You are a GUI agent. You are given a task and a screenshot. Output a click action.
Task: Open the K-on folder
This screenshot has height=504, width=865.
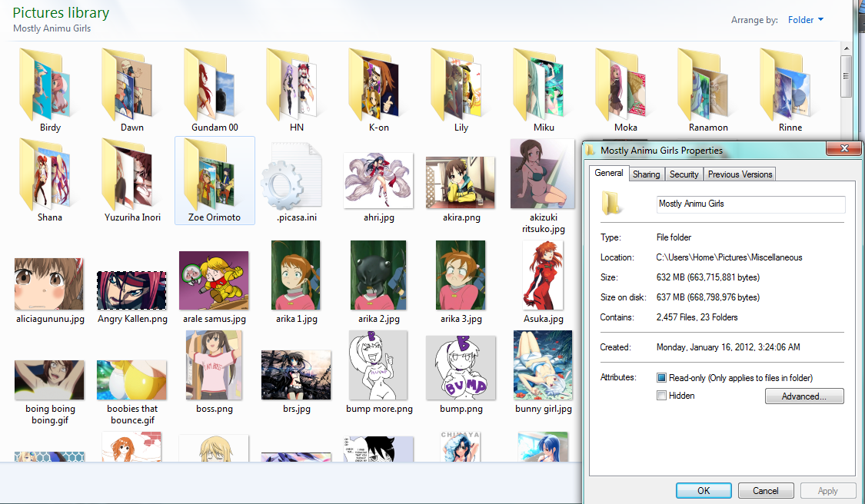pos(374,85)
